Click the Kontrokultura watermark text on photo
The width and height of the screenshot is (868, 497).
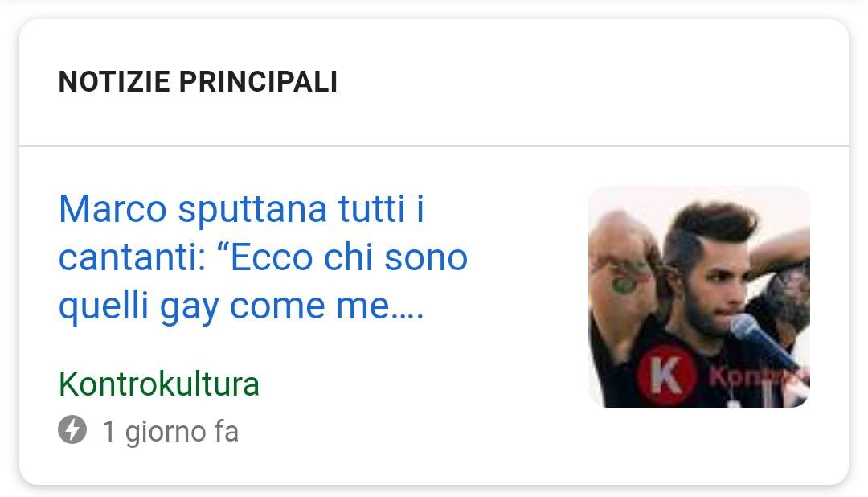759,376
